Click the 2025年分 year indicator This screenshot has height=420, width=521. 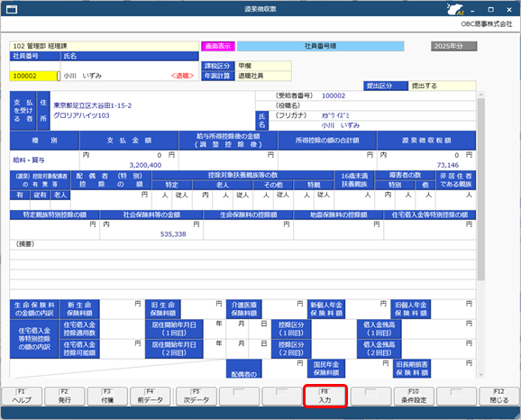[x=454, y=46]
